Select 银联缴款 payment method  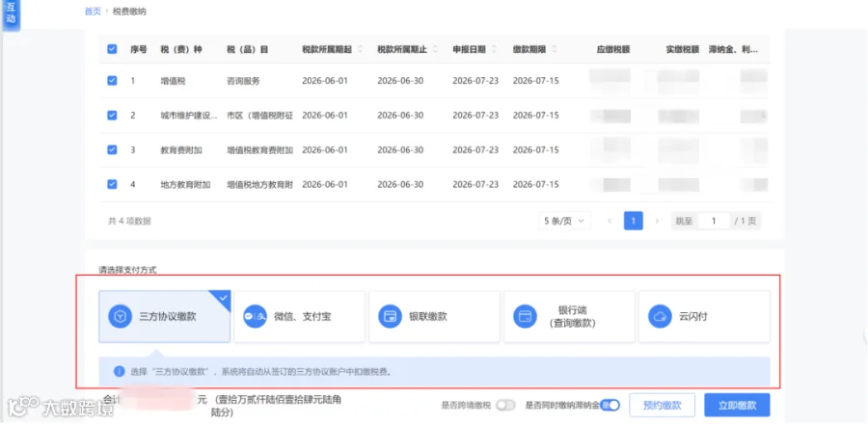435,317
